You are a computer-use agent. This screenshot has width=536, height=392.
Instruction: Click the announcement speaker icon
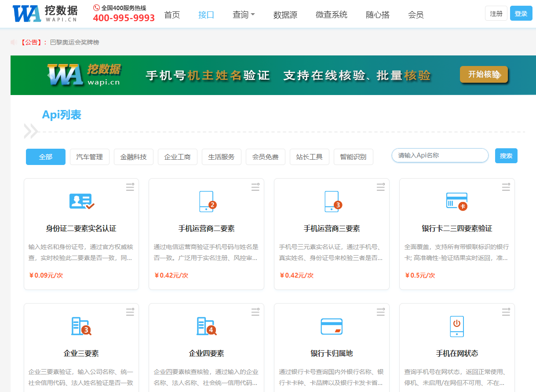14,42
